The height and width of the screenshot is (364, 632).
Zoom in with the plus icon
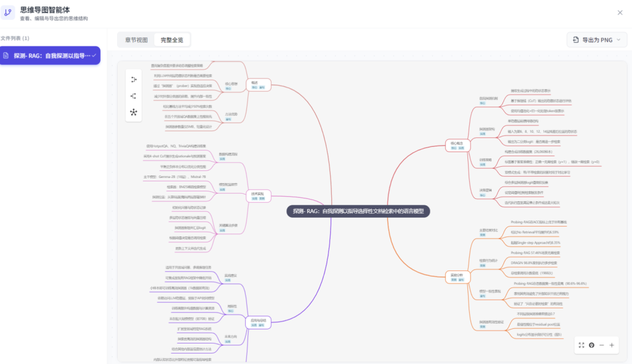tap(612, 345)
